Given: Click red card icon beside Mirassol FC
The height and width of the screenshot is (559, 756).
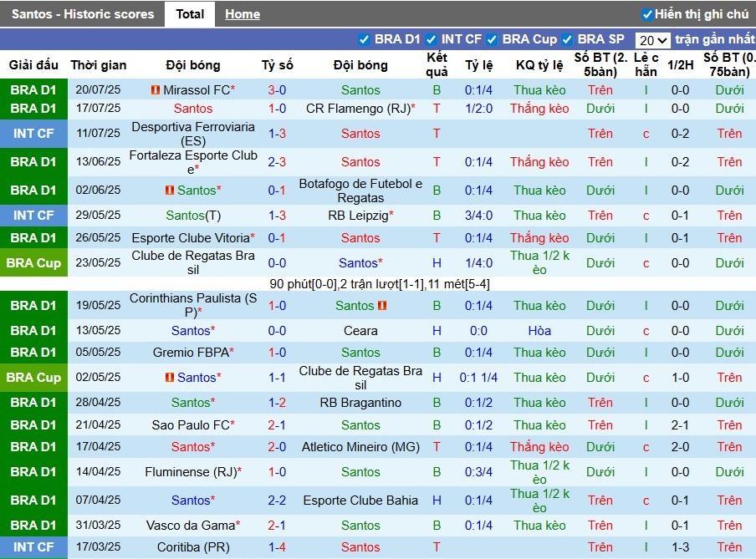Looking at the screenshot, I should coord(156,90).
